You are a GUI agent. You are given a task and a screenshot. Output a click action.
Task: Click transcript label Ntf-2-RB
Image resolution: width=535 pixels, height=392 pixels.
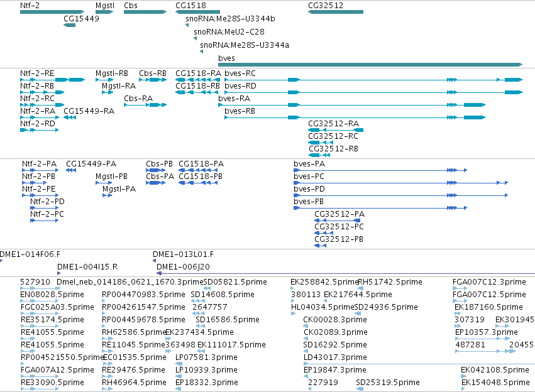[37, 86]
